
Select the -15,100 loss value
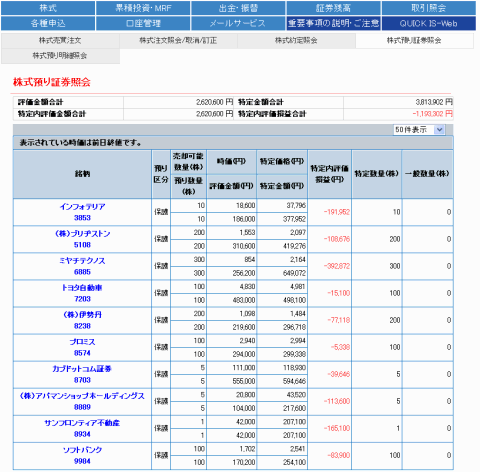[338, 293]
